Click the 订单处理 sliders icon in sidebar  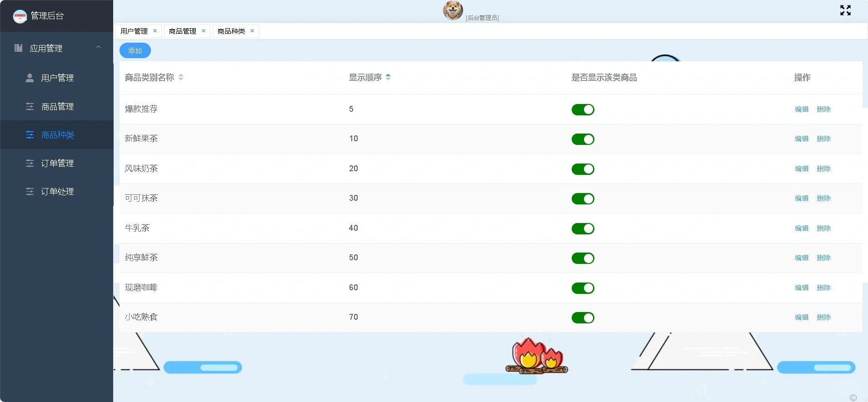point(30,192)
